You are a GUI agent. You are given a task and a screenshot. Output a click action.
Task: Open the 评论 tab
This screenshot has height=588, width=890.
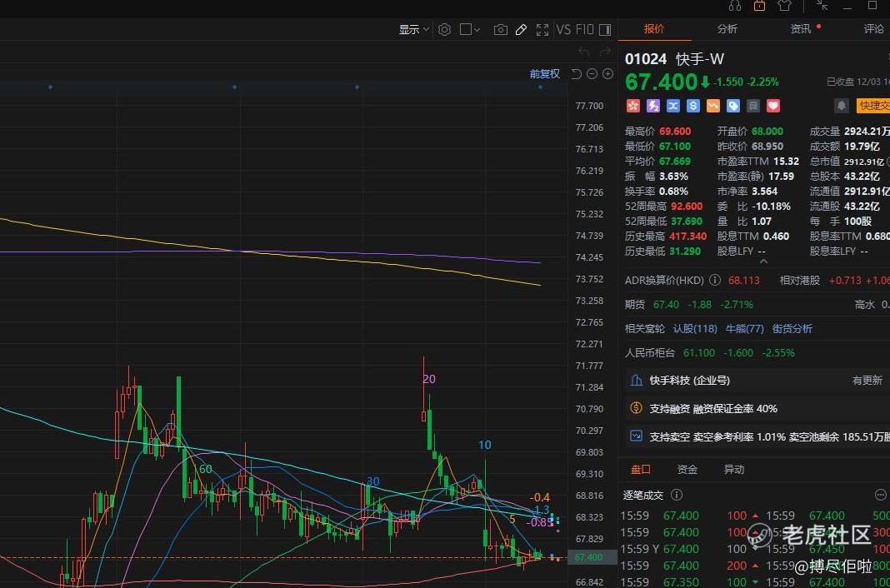coord(873,29)
